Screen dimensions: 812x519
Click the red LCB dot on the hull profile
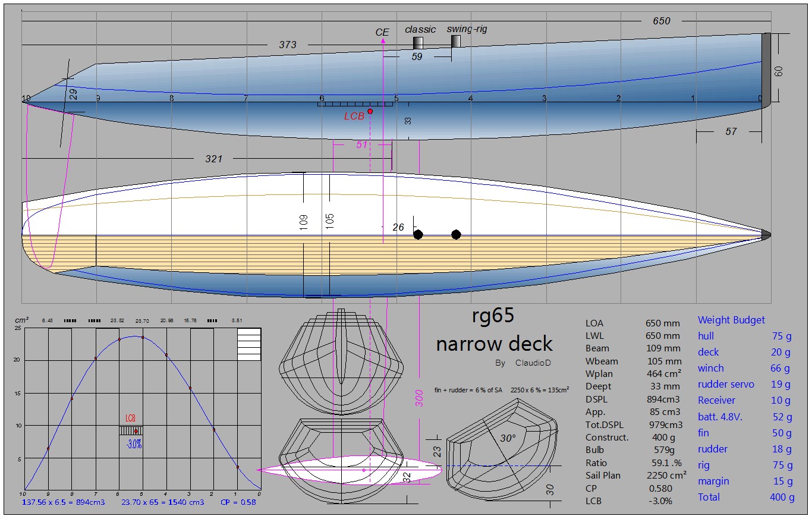(x=370, y=111)
